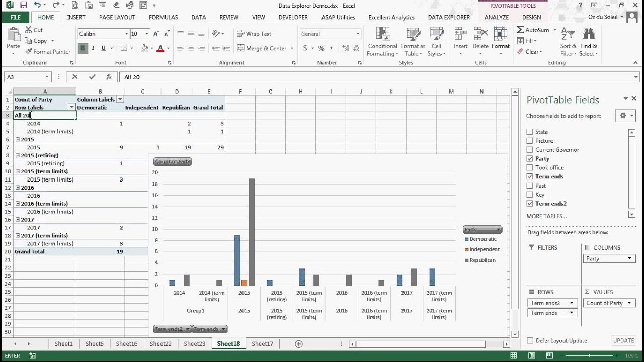Uncheck the Term ends2 field checkbox
This screenshot has width=644, height=362.
(x=529, y=204)
